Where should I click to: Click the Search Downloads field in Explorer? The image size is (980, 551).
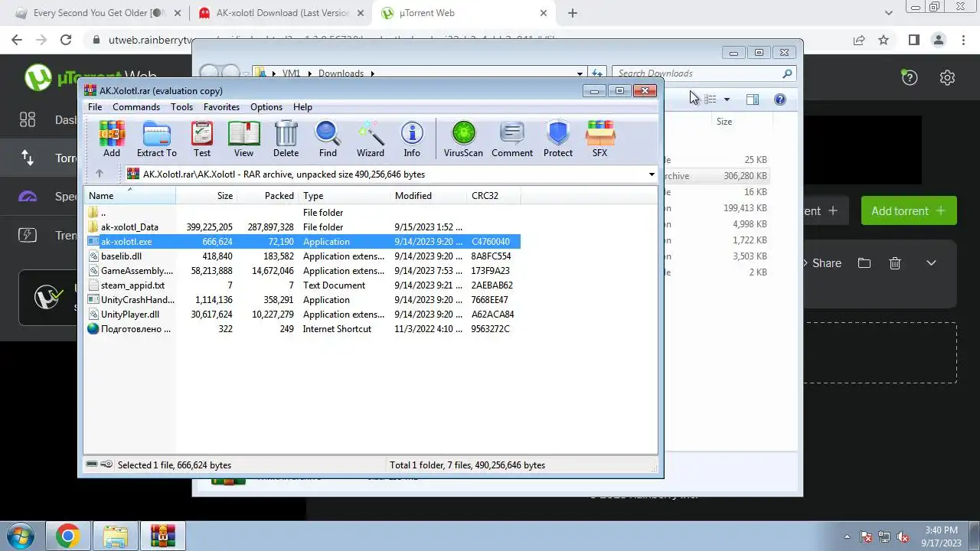tap(697, 73)
